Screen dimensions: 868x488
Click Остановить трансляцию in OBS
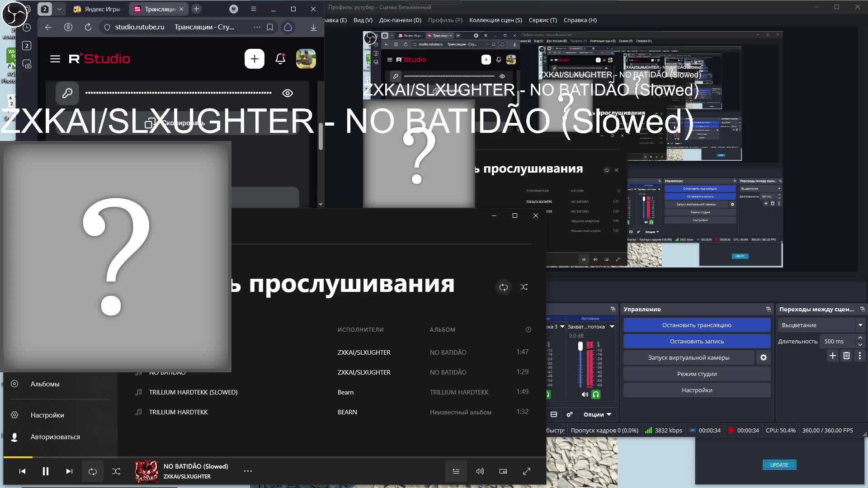(697, 325)
